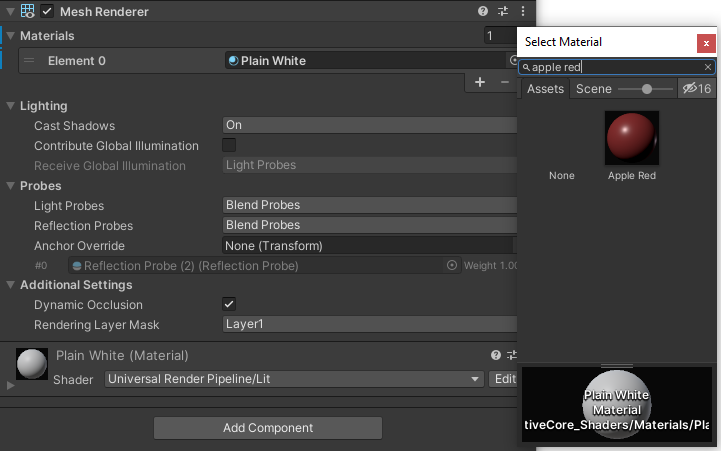Remove material element with minus icon

pos(504,82)
